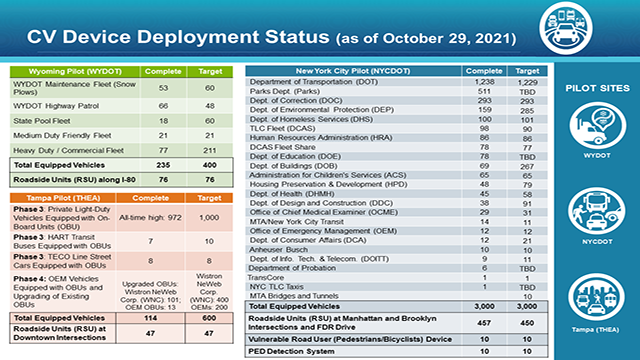Click 'Dept. of Design and Construction (DDC)' label
The image size is (640, 360).
pyautogui.click(x=321, y=203)
